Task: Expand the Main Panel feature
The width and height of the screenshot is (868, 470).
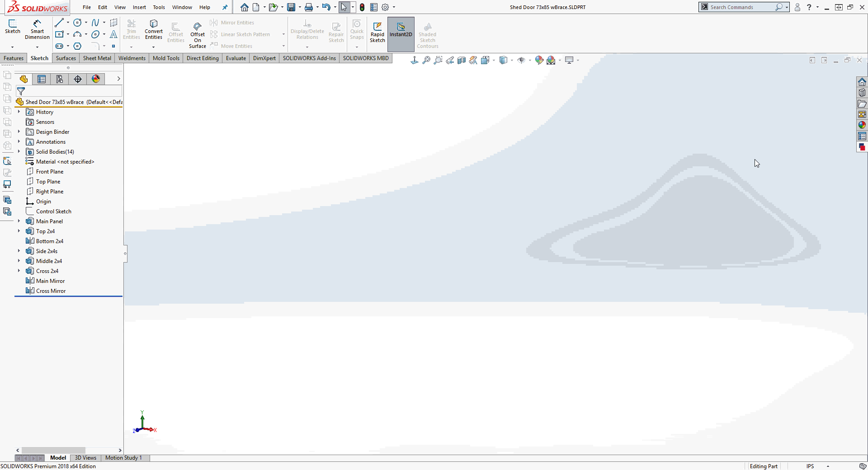Action: [x=19, y=221]
